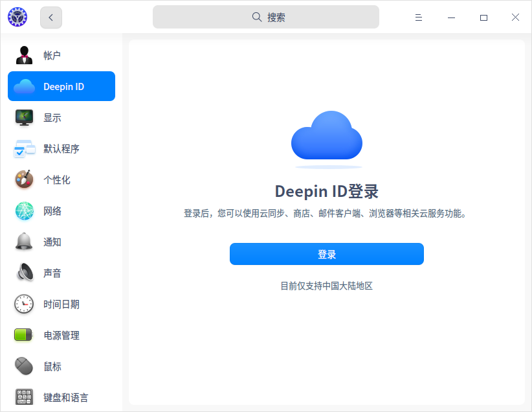Click the 键盘和语言 keyboard icon

[24, 396]
